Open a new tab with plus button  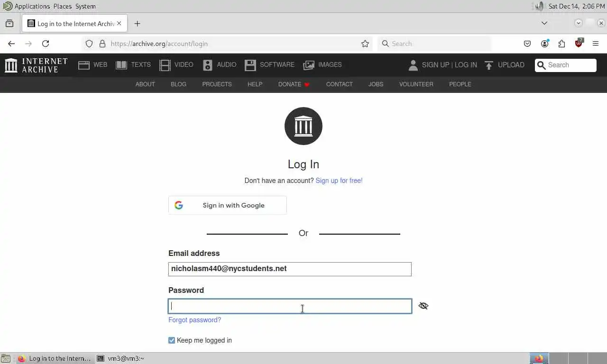(x=137, y=23)
